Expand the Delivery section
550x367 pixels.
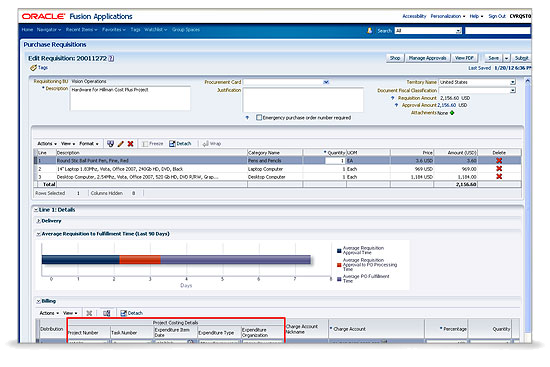click(39, 221)
